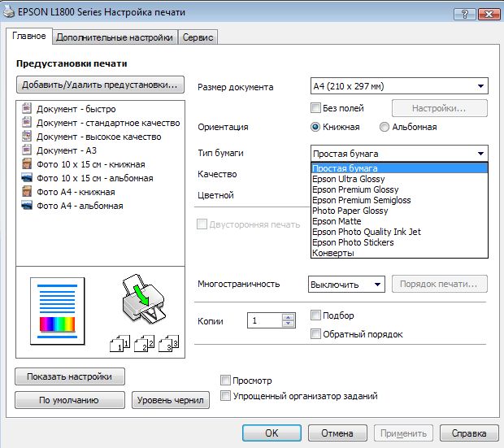
Task: Enable the Без полей checkbox
Action: (315, 108)
